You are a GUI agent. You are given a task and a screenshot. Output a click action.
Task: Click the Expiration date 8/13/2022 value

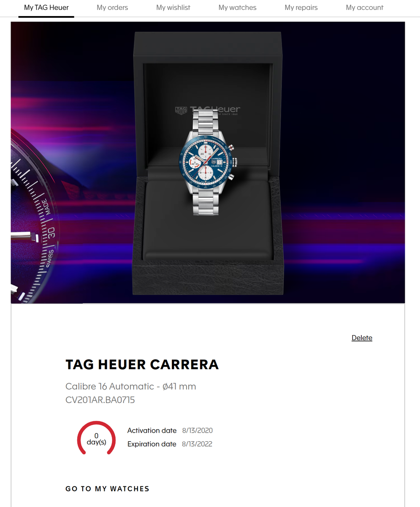coord(197,444)
